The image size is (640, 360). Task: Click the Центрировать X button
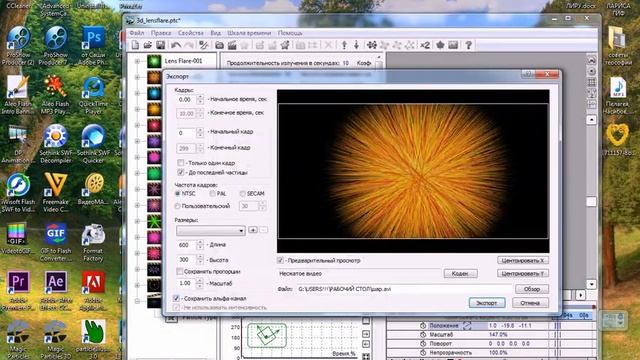pyautogui.click(x=523, y=260)
